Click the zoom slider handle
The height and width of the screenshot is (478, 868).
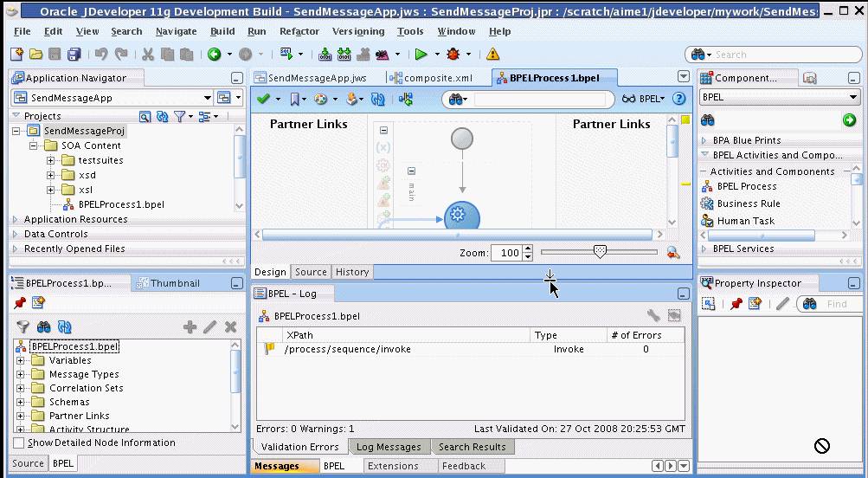click(x=600, y=252)
